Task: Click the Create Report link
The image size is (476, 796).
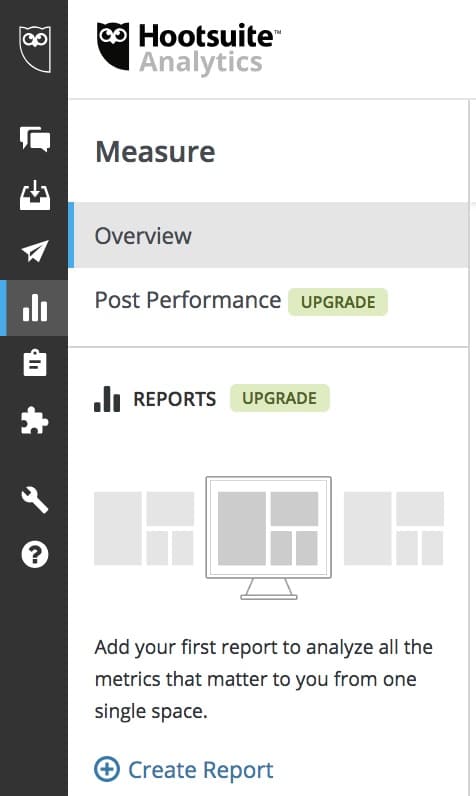Action: pos(200,770)
